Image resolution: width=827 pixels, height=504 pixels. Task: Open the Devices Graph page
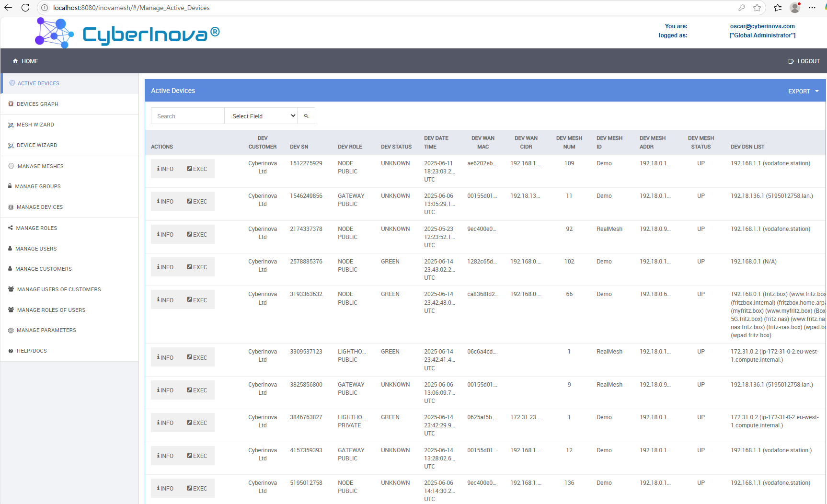coord(37,104)
